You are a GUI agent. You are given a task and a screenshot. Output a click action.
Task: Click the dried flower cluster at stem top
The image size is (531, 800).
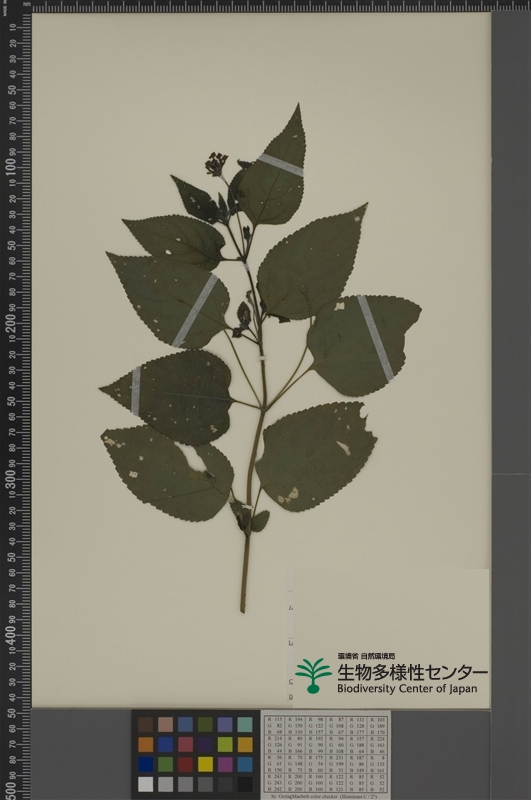click(x=216, y=163)
